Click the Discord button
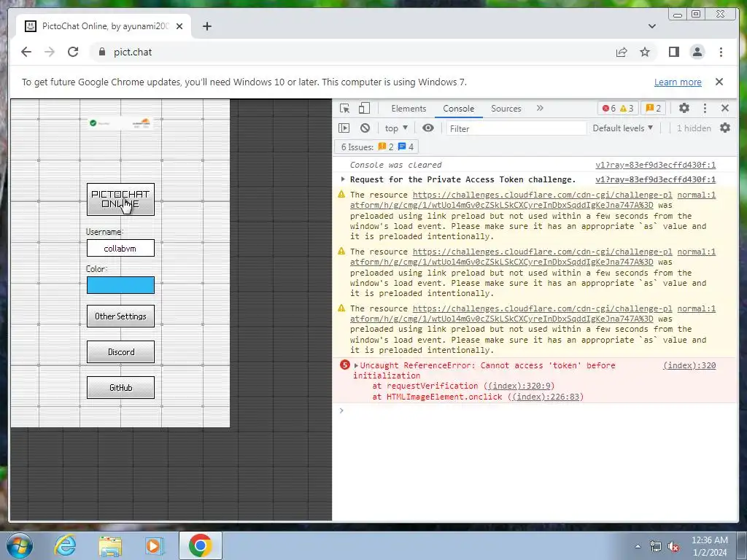The height and width of the screenshot is (560, 747). click(x=120, y=352)
